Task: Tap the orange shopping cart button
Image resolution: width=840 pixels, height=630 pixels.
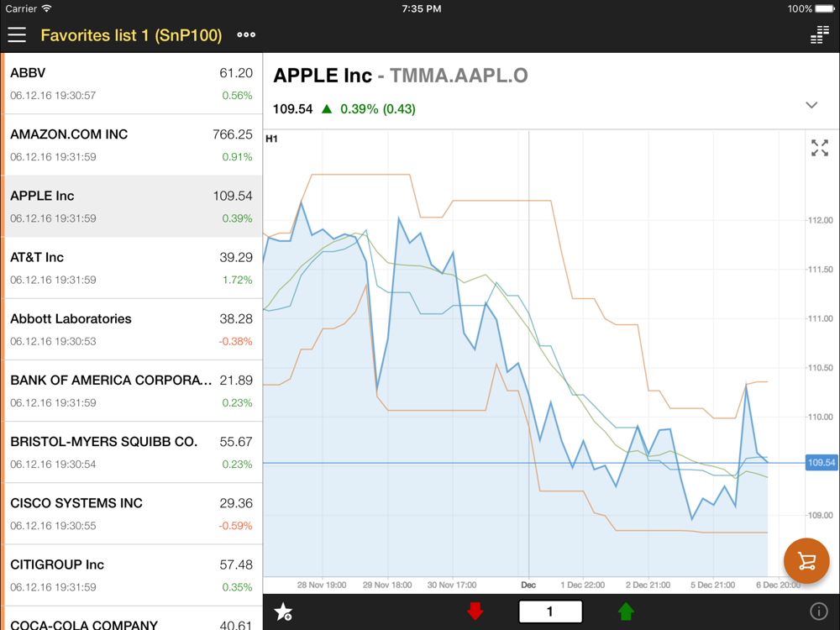Action: (806, 560)
